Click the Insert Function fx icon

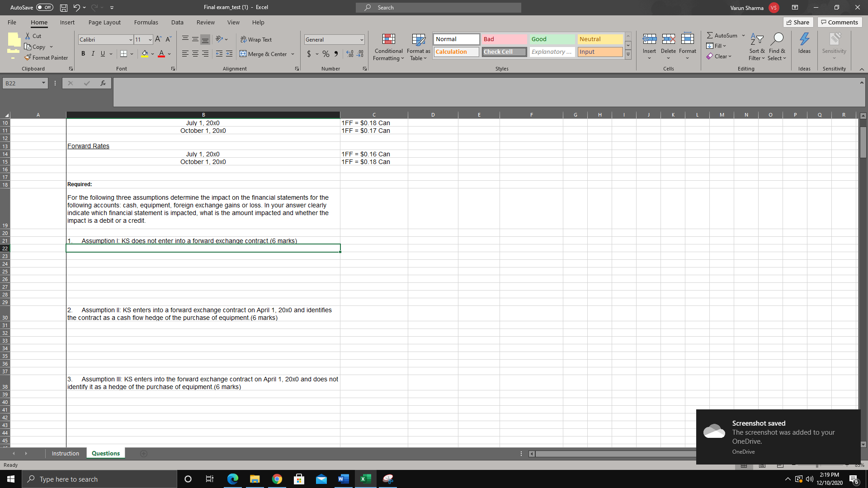coord(103,83)
